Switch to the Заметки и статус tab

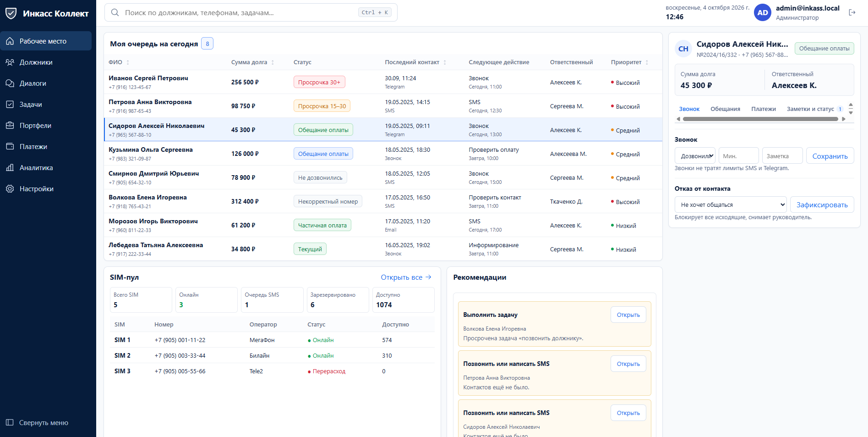(815, 109)
